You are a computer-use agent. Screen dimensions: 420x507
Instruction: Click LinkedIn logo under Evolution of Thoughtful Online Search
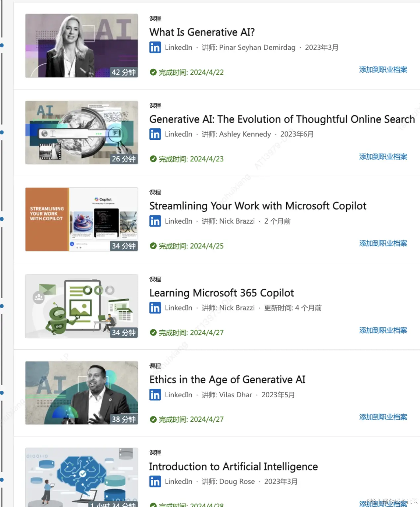pyautogui.click(x=155, y=134)
